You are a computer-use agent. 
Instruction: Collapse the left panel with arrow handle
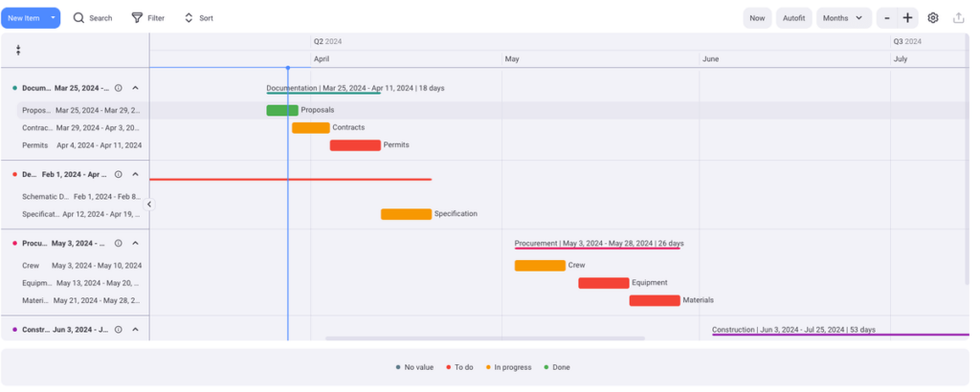pyautogui.click(x=148, y=204)
